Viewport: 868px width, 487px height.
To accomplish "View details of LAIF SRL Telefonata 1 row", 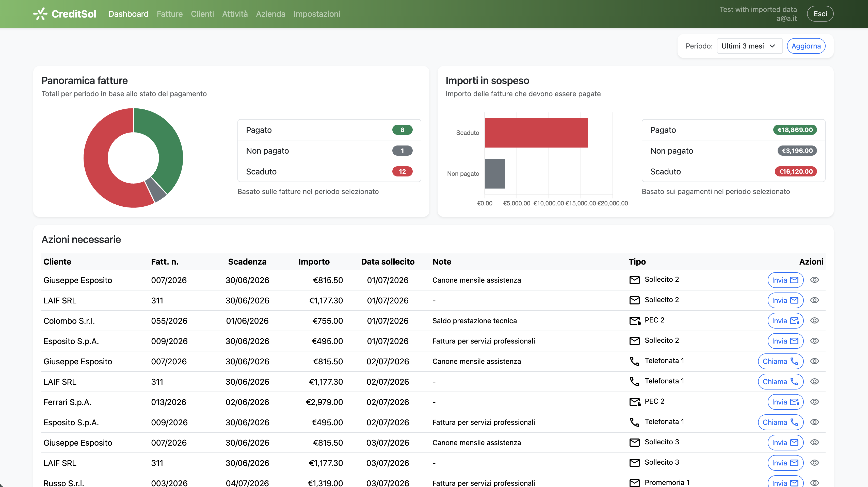I will (814, 381).
